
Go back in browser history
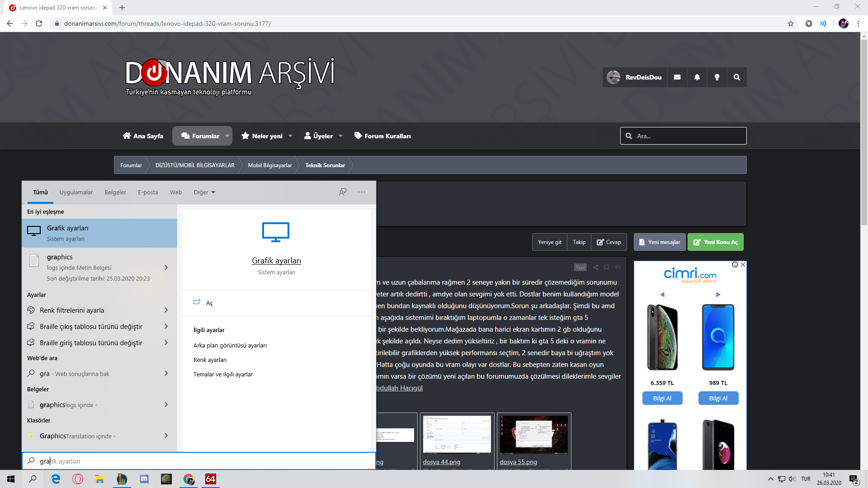pos(10,23)
